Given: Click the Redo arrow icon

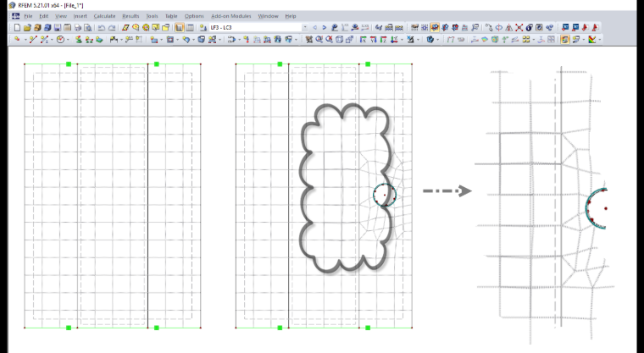Looking at the screenshot, I should pos(112,27).
